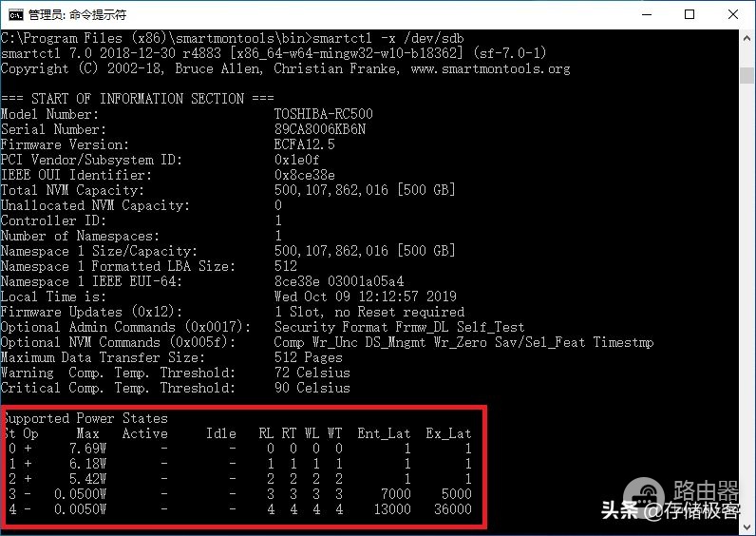Viewport: 756px width, 536px height.
Task: Click the 'Number of Namespaces:' label
Action: tap(80, 236)
